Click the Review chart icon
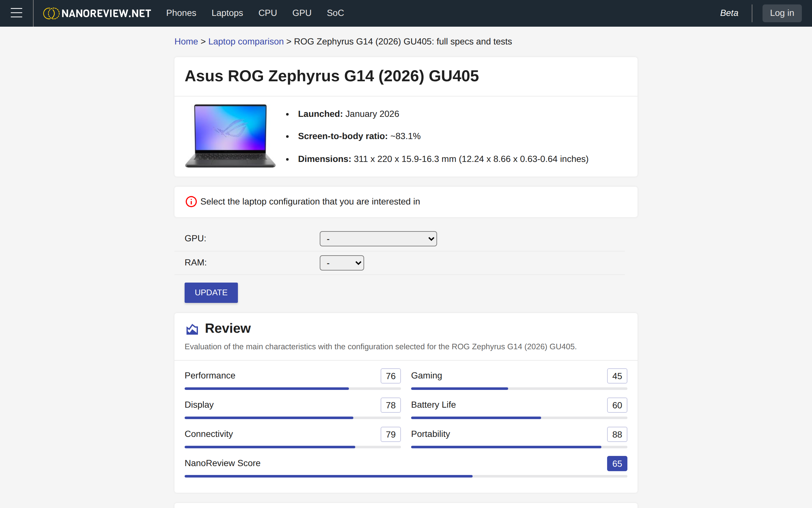812x508 pixels. tap(192, 329)
